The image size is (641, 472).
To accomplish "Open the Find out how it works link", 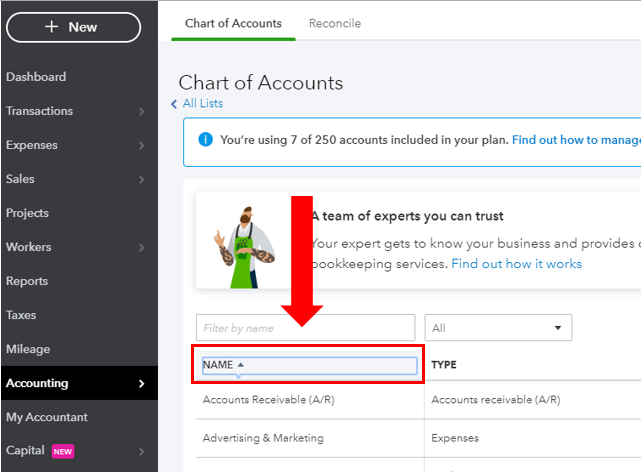I will [x=516, y=264].
